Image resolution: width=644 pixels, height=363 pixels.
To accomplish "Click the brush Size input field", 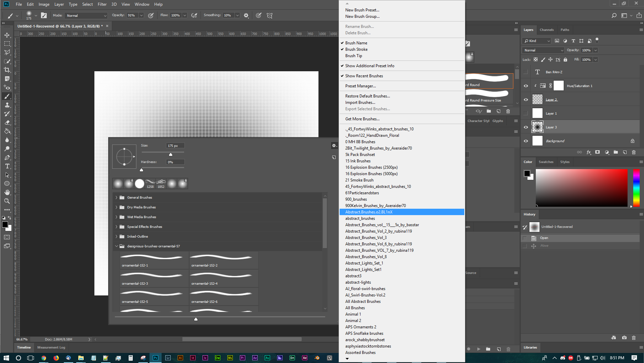I will click(175, 145).
